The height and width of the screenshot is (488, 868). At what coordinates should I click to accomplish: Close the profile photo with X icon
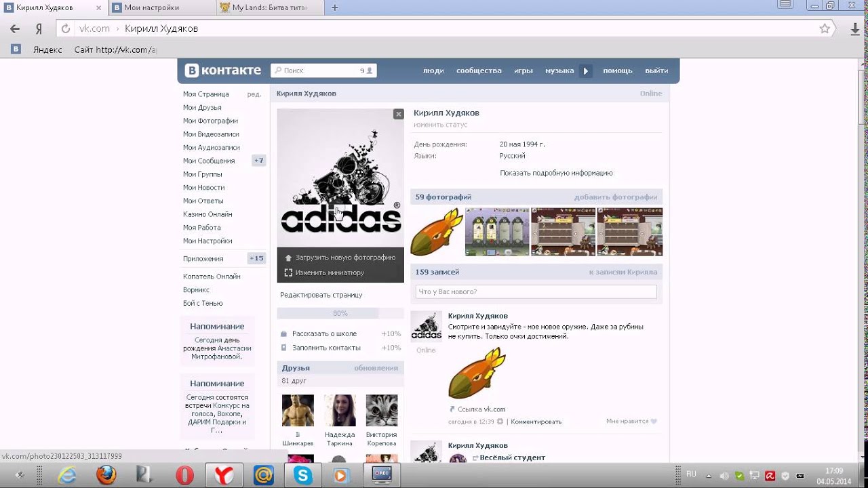(x=399, y=114)
